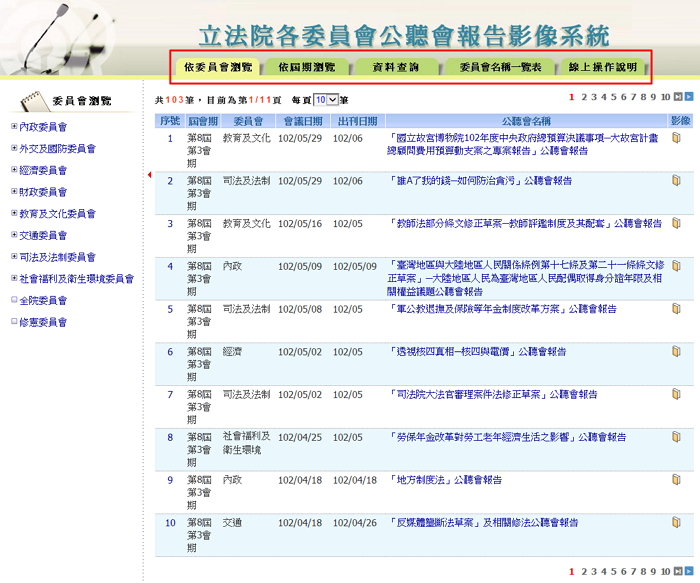Open 線上操作說明 tab
700x583 pixels.
(602, 68)
